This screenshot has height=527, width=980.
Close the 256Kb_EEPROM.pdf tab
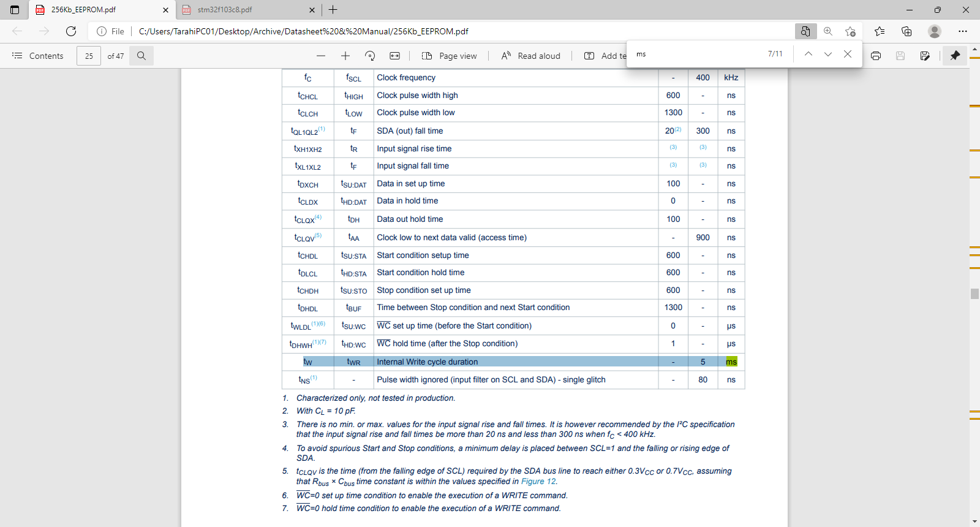point(165,10)
